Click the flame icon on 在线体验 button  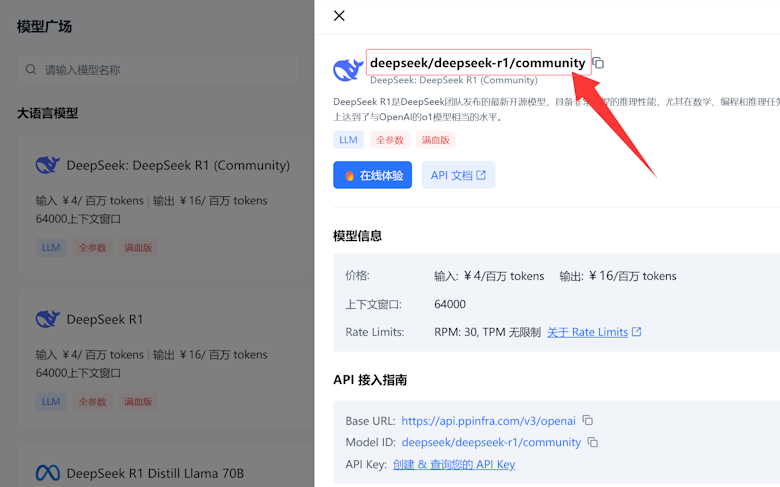pyautogui.click(x=350, y=176)
